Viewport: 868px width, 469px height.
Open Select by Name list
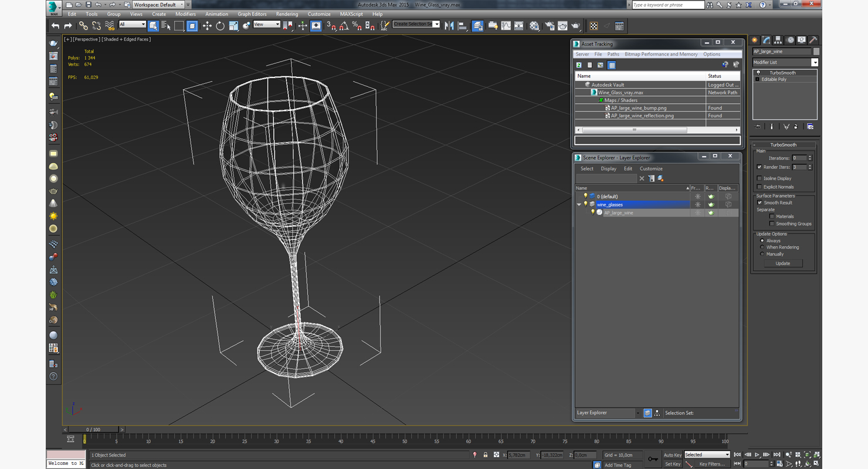pyautogui.click(x=165, y=26)
